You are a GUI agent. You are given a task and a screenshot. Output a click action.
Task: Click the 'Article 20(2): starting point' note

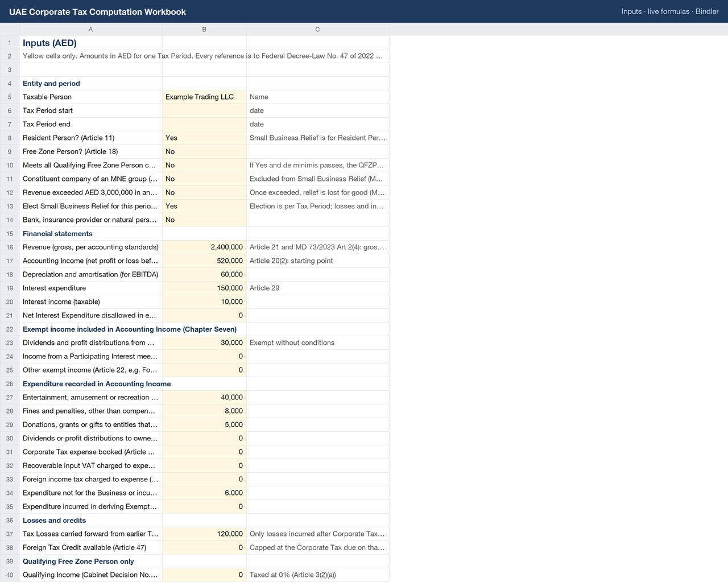[291, 261]
